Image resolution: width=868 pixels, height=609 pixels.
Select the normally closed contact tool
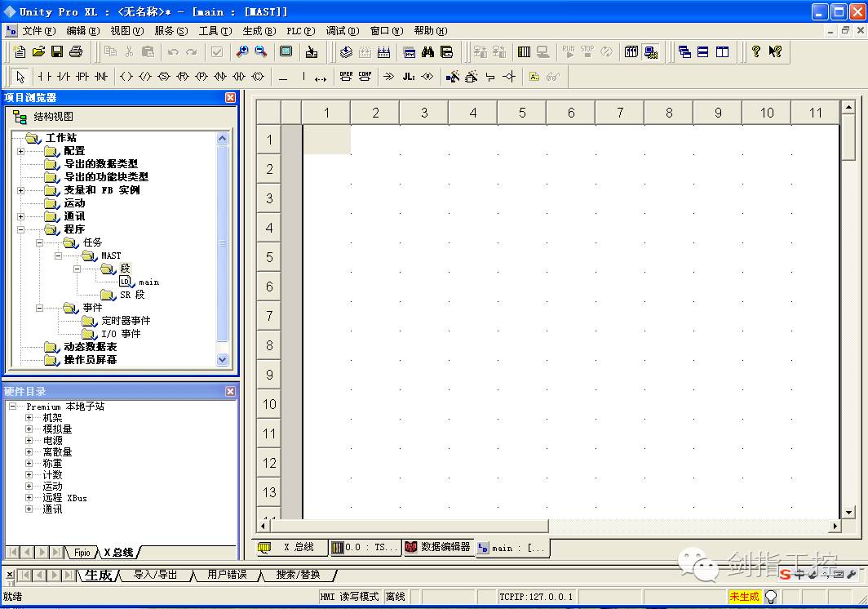click(63, 77)
